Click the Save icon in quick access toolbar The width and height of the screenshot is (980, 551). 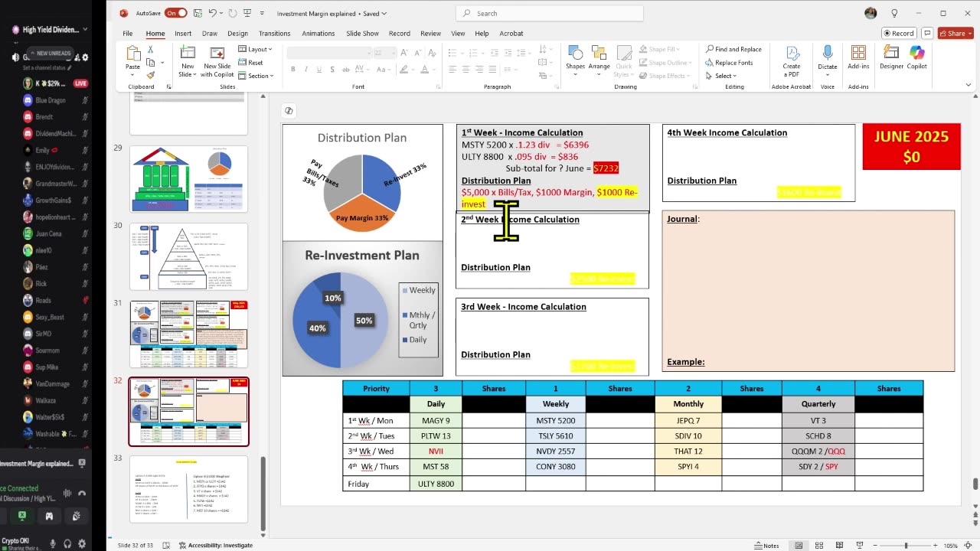click(x=198, y=13)
